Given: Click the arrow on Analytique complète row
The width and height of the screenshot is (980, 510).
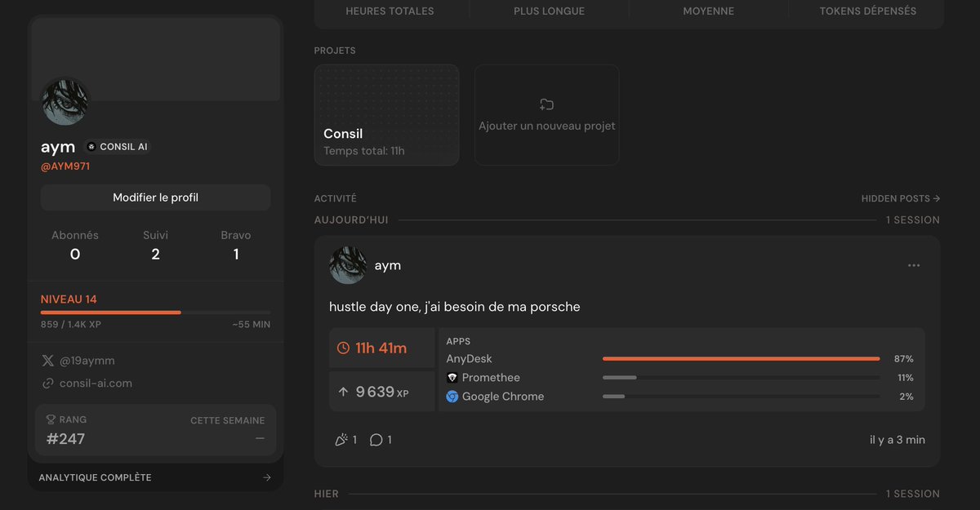Looking at the screenshot, I should pyautogui.click(x=266, y=478).
